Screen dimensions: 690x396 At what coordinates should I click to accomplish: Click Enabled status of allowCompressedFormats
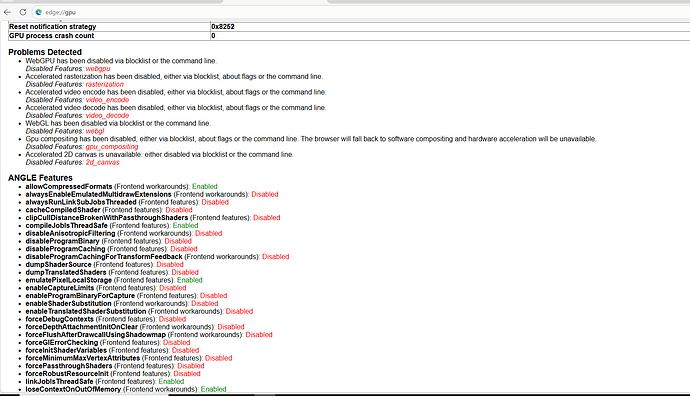click(205, 187)
